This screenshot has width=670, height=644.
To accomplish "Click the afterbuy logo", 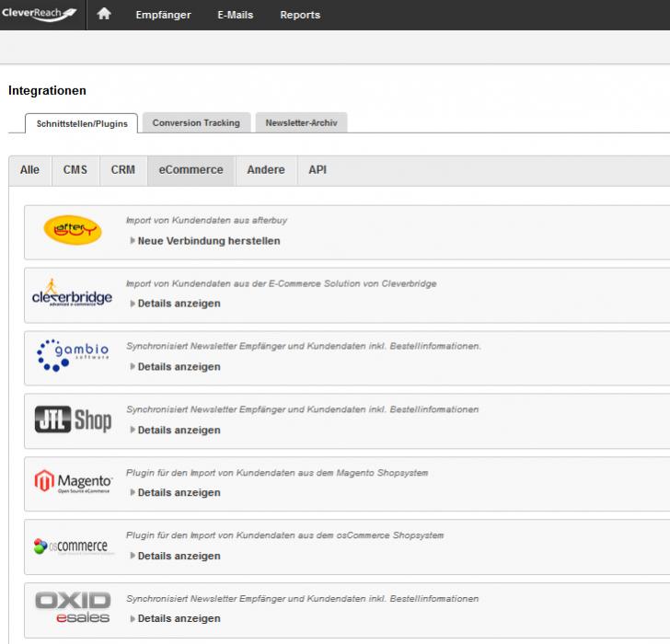I will (73, 231).
